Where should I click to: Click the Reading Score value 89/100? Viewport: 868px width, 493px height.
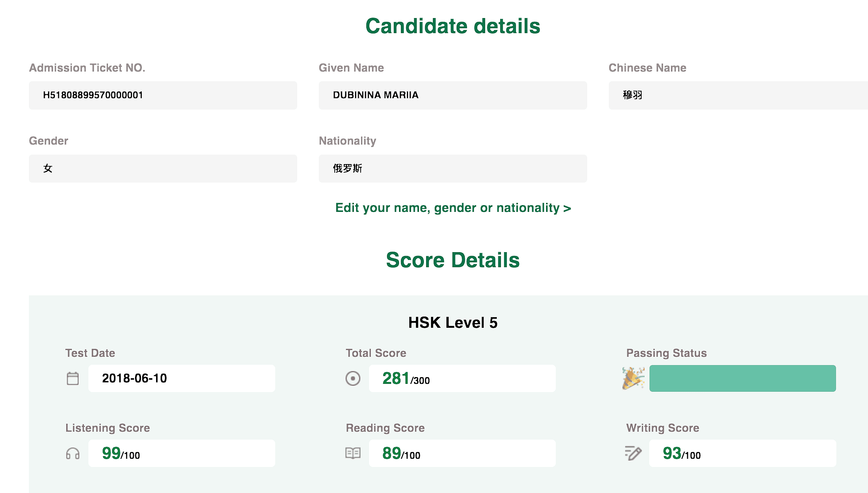click(462, 453)
